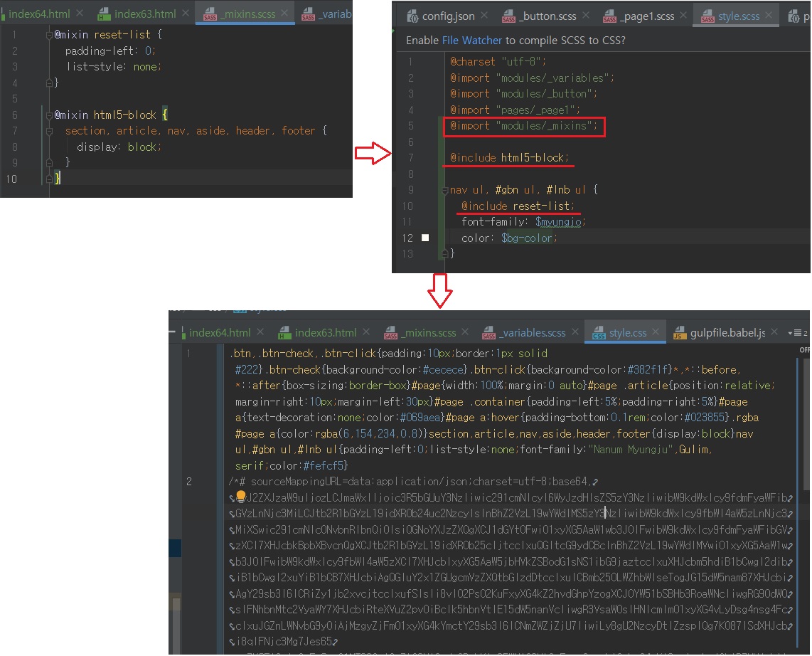Close the top-left index63.html tab
The width and height of the screenshot is (812, 656).
(185, 14)
